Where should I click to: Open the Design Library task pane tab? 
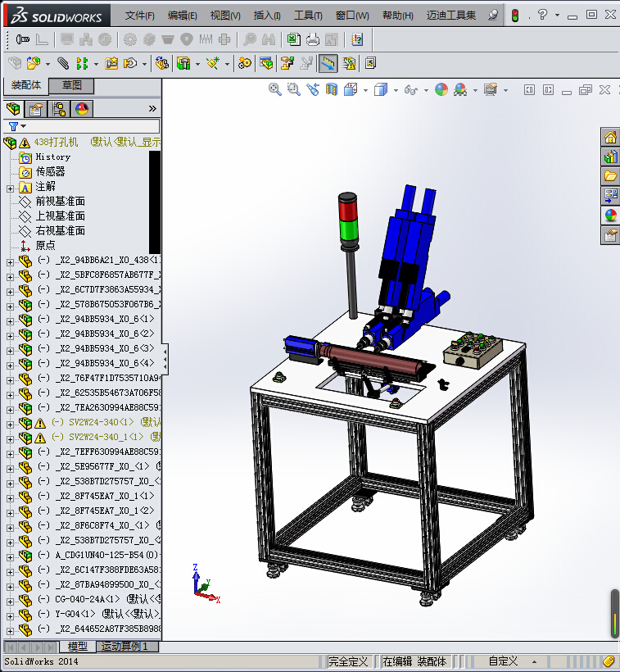(x=610, y=157)
